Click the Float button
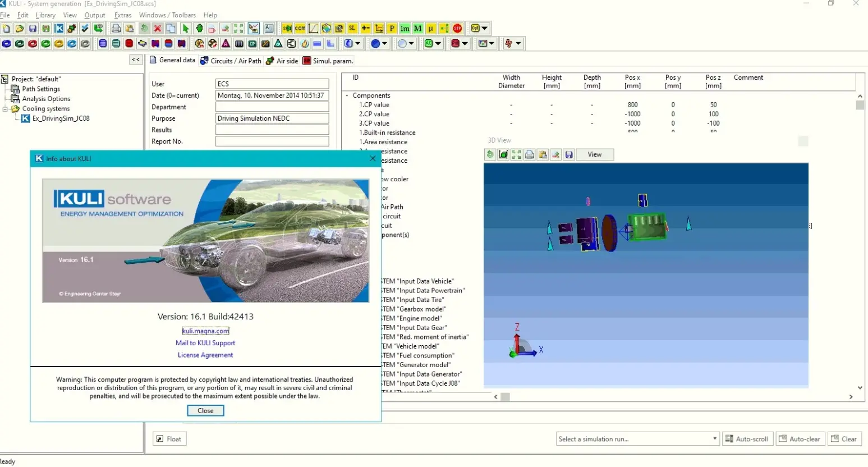Screen dimensions: 868x467 [x=169, y=439]
